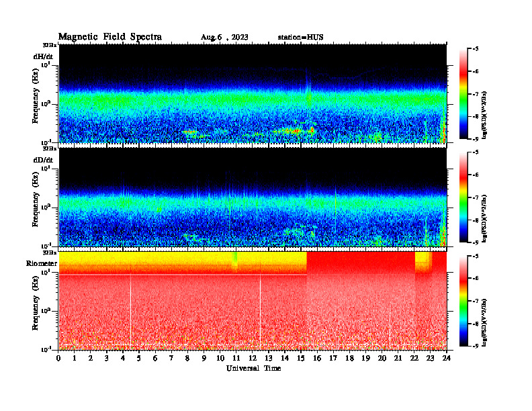Click hour tick label 24 on time axis
Viewport: 532px width, 411px height.
click(x=446, y=358)
